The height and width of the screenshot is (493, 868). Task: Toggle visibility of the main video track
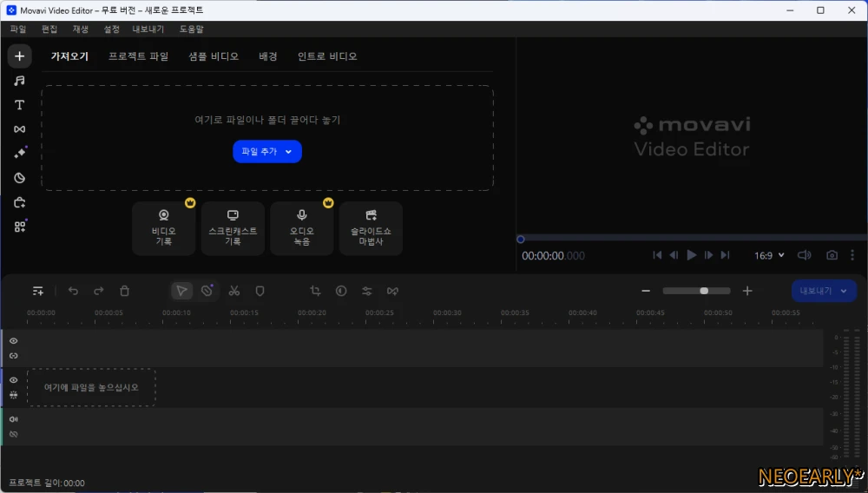(14, 380)
